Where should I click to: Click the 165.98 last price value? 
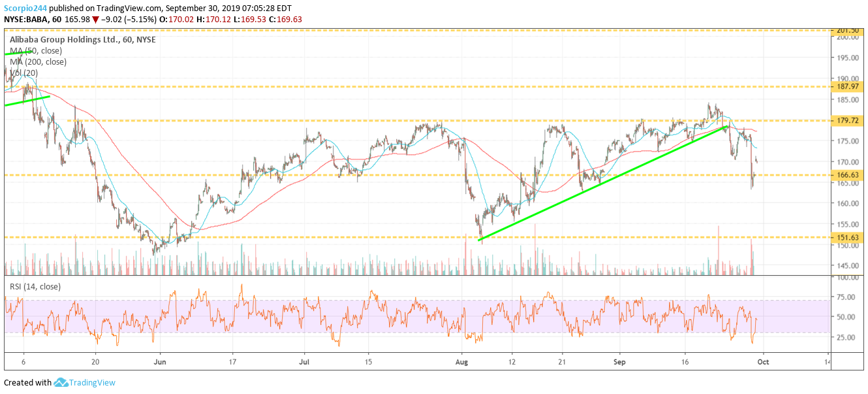pos(76,20)
